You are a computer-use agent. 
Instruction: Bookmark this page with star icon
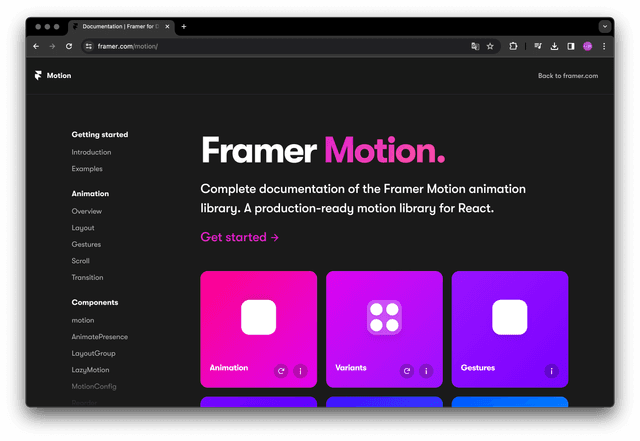pyautogui.click(x=490, y=47)
